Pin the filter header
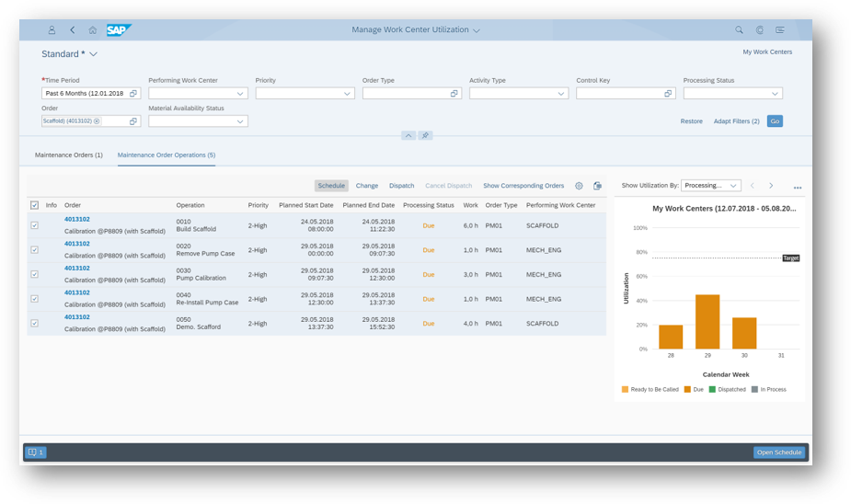 click(425, 135)
